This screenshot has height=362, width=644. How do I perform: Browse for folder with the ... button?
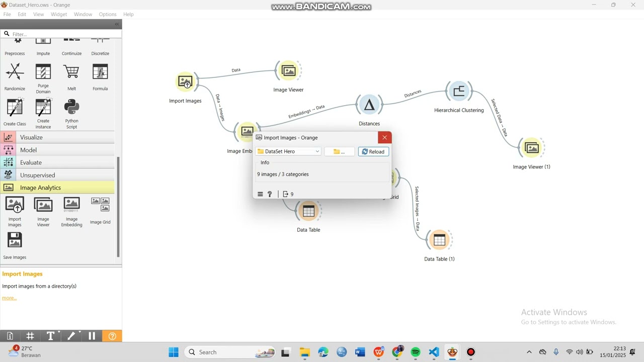(339, 151)
